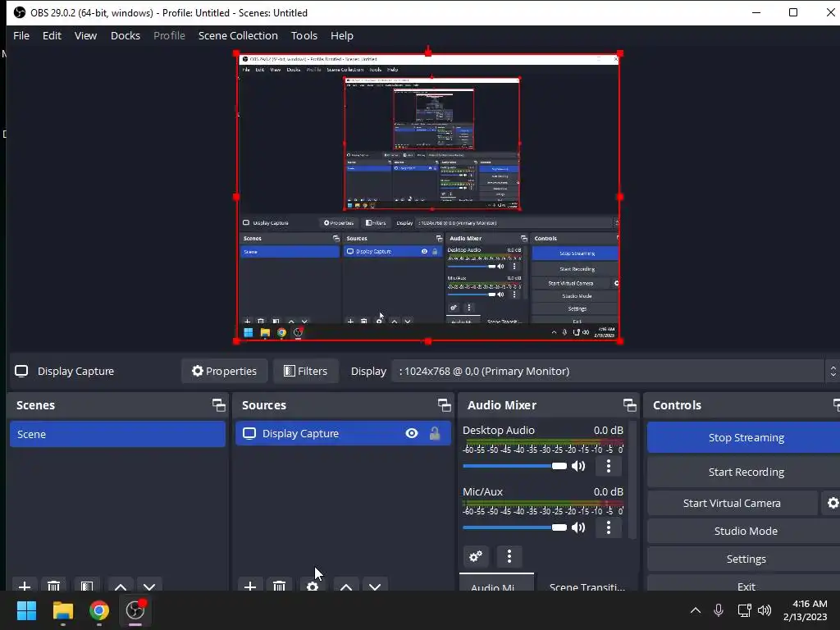Click the Display dropdown stepper arrows
This screenshot has height=630, width=840.
833,371
